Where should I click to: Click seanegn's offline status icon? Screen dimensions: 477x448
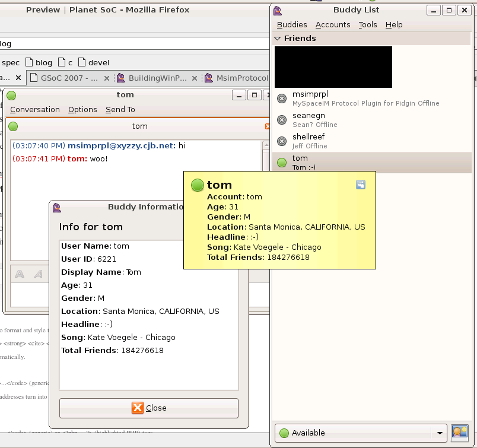[x=282, y=120]
